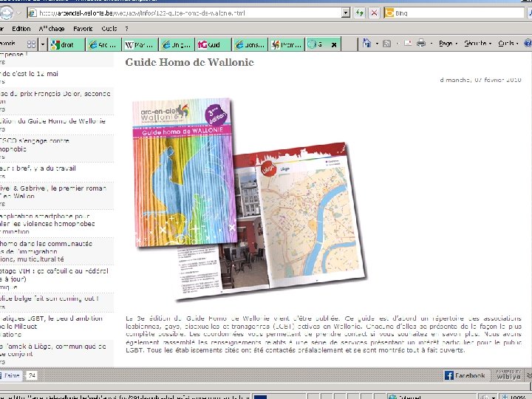The image size is (532, 399).
Task: Click the Help icon on command bar
Action: click(528, 44)
